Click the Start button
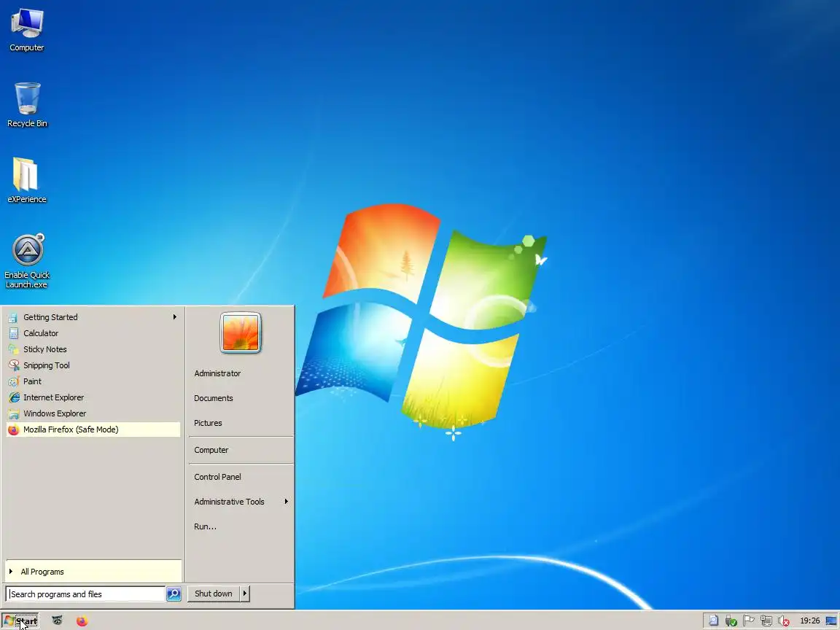This screenshot has width=840, height=630. pyautogui.click(x=20, y=621)
